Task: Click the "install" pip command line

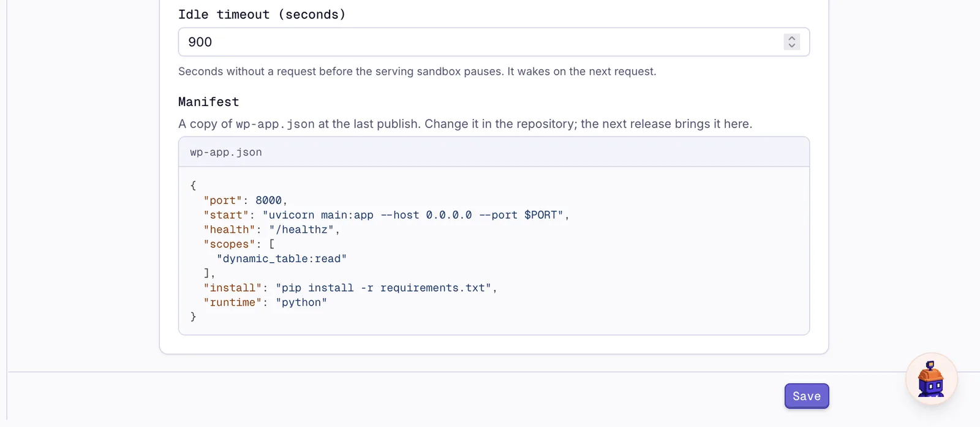Action: [350, 288]
